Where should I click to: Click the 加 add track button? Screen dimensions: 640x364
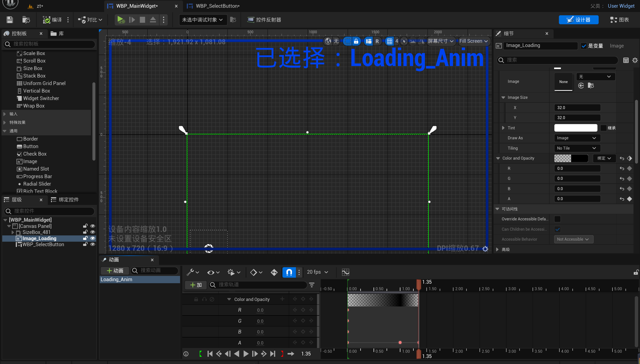click(196, 285)
